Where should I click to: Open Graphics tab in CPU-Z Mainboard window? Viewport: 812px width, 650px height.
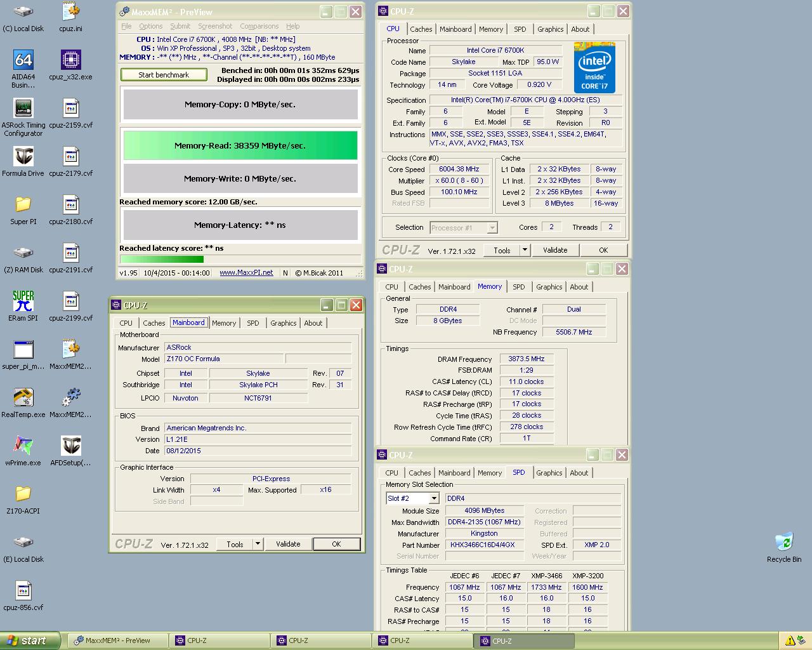coord(283,323)
